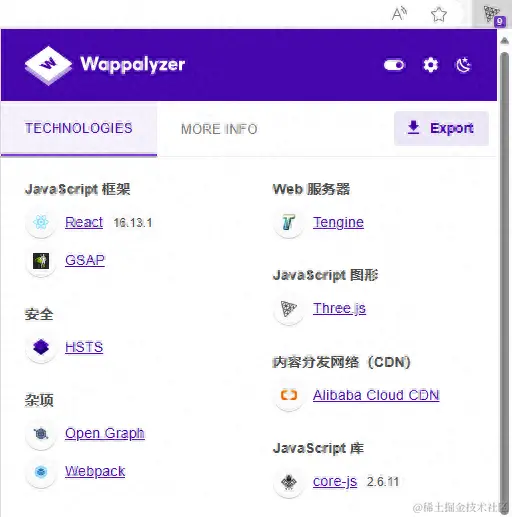Screen dimensions: 512x517
Task: Click the Alibaba Cloud CDN icon
Action: coord(289,395)
